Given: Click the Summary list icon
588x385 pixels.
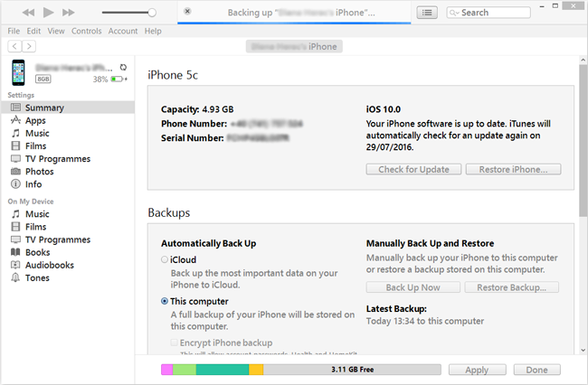Looking at the screenshot, I should click(x=15, y=108).
